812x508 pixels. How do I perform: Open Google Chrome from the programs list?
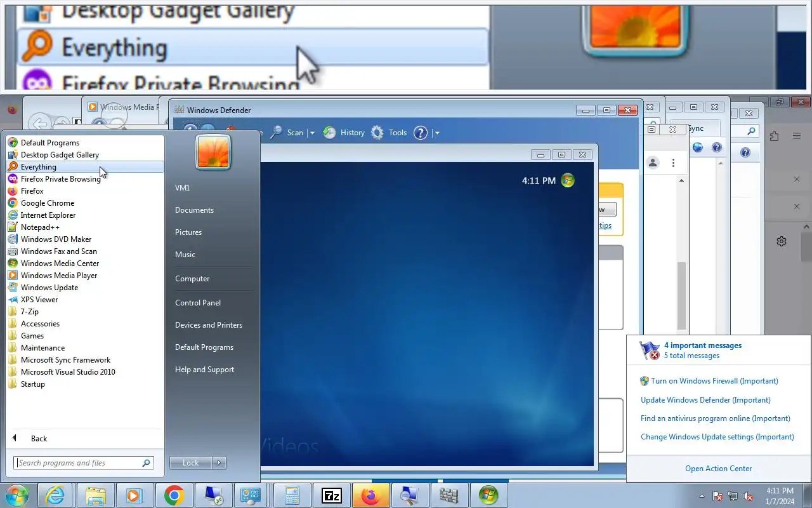coord(85,203)
